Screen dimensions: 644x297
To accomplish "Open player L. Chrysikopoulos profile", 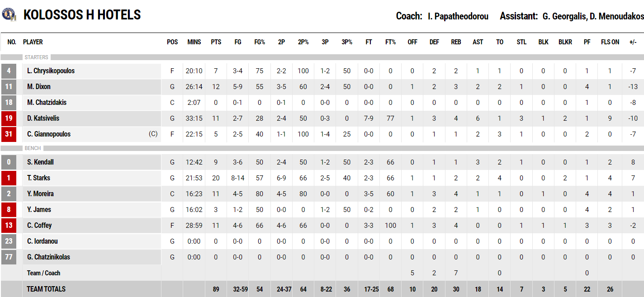I will (x=51, y=71).
